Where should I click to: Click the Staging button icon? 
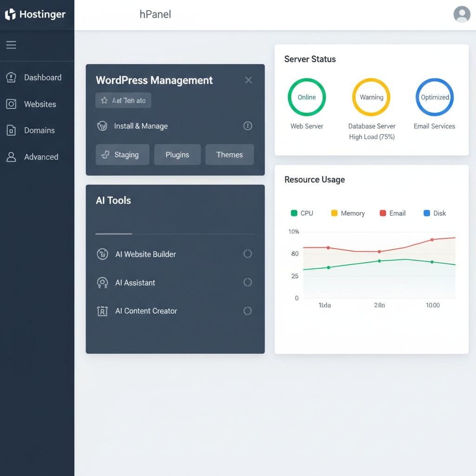coord(106,154)
